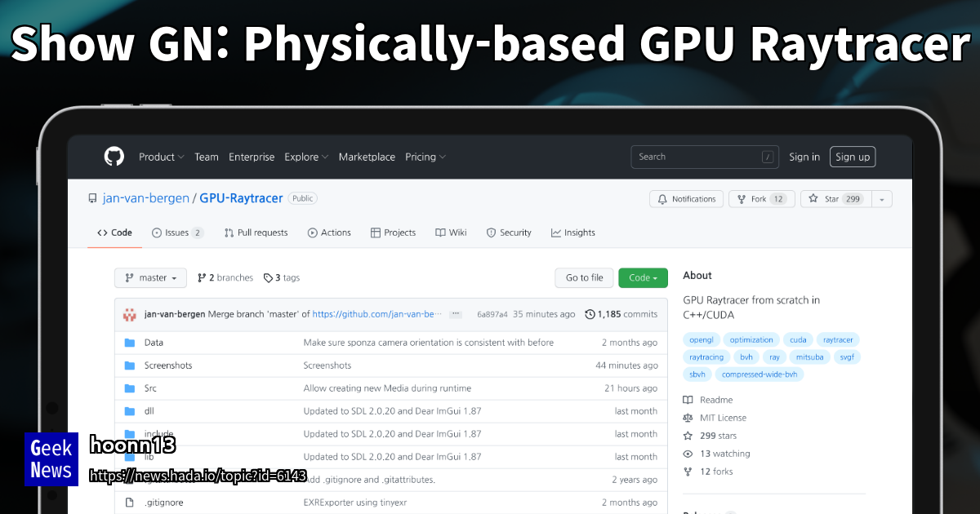
Task: Open Marketplace in the top navigation
Action: [367, 157]
